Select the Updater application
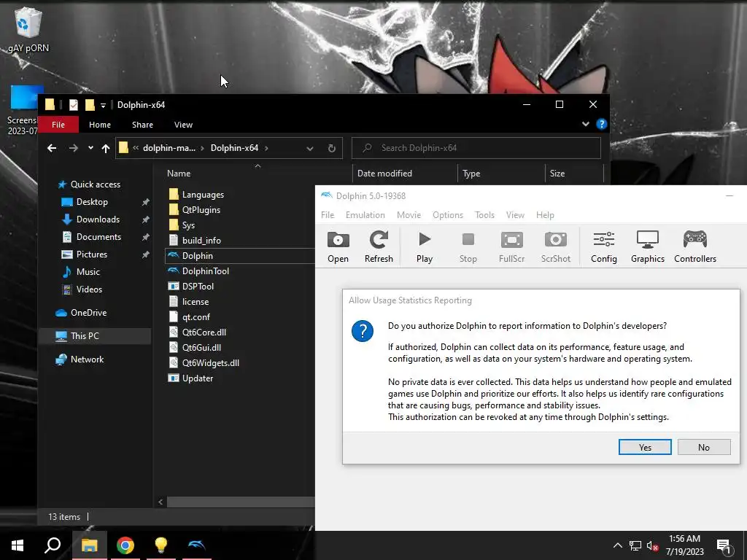747x560 pixels. point(190,378)
